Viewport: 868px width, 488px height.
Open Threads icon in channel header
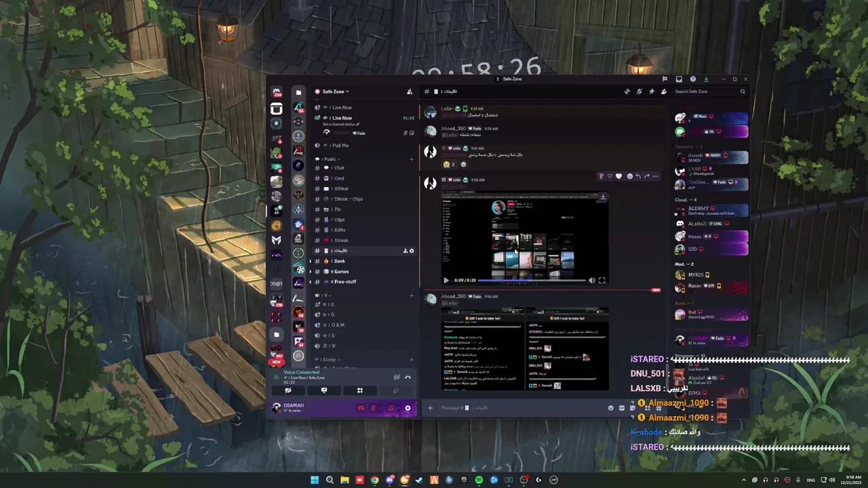pyautogui.click(x=627, y=91)
